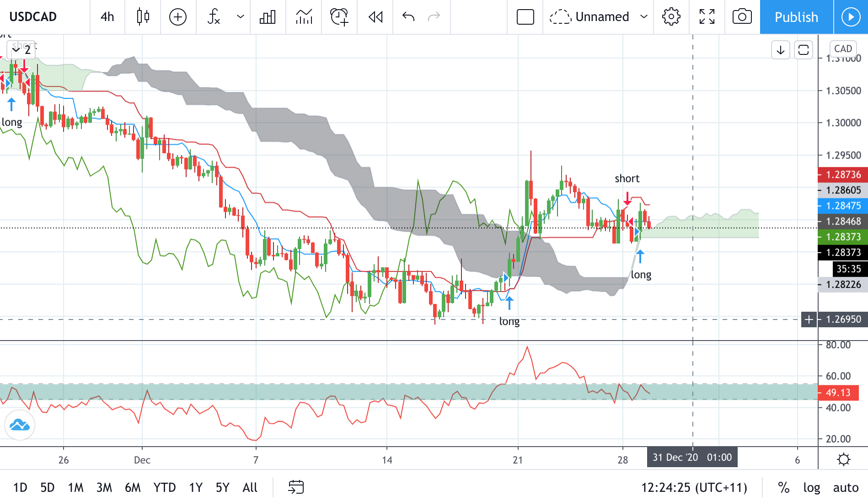
Task: Open the Unnamed chart layout cloud button
Action: (589, 17)
